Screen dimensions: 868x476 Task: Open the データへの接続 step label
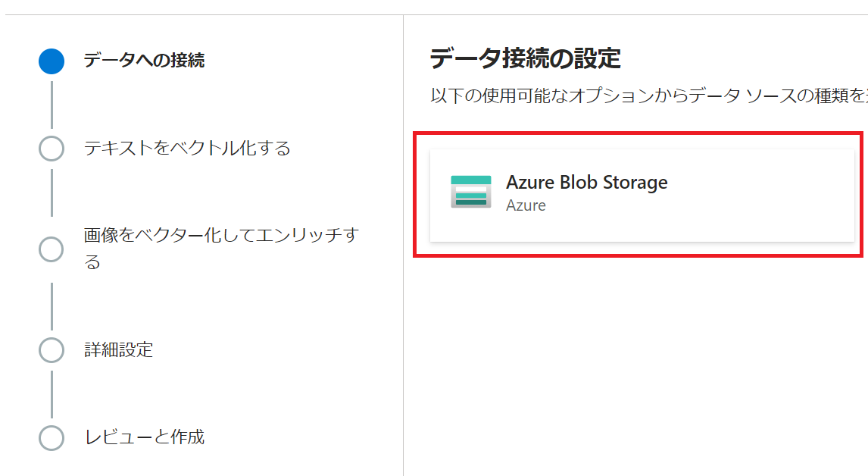[144, 61]
